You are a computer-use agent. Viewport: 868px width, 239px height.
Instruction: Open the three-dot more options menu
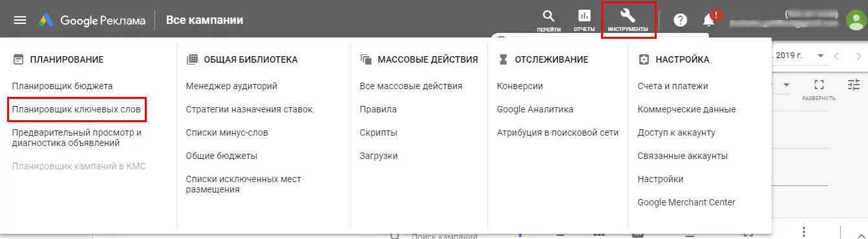pyautogui.click(x=804, y=232)
